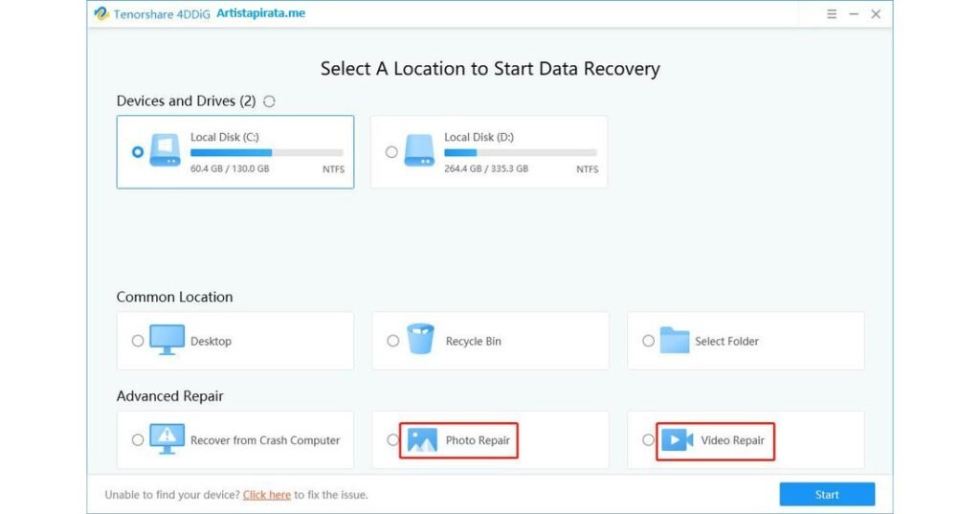Click the Local Disk (D:) drive icon
980x514 pixels.
pyautogui.click(x=419, y=150)
